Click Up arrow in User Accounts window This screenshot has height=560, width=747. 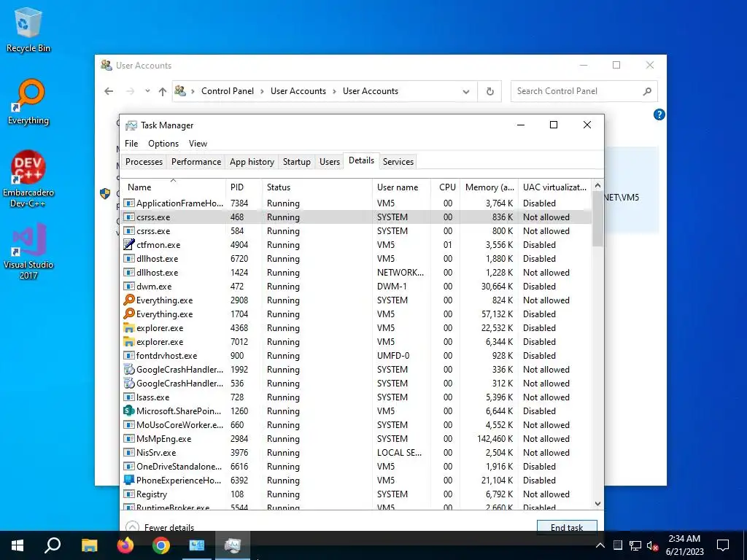163,91
